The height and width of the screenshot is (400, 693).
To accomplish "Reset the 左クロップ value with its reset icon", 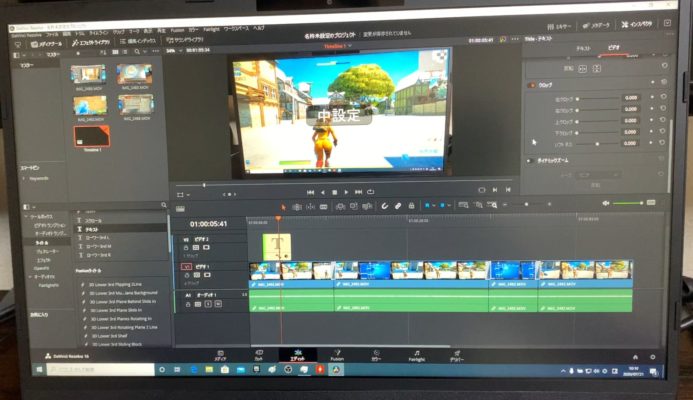I will (x=663, y=97).
